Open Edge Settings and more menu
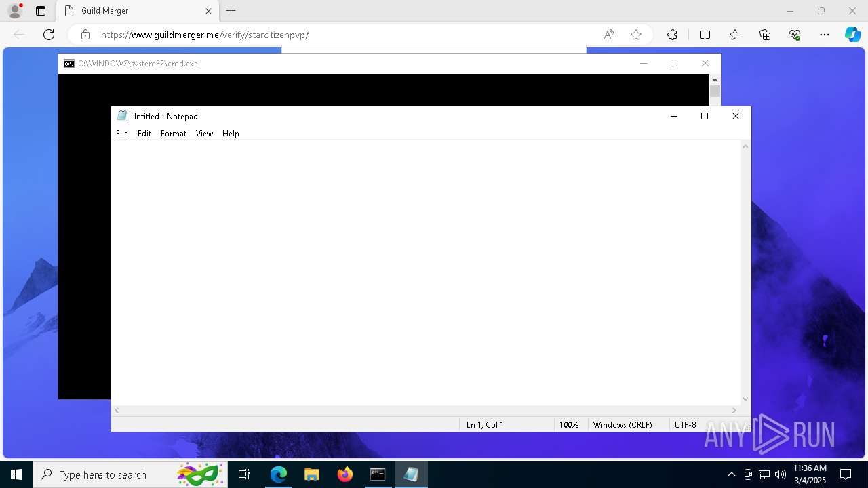This screenshot has width=868, height=488. [825, 35]
